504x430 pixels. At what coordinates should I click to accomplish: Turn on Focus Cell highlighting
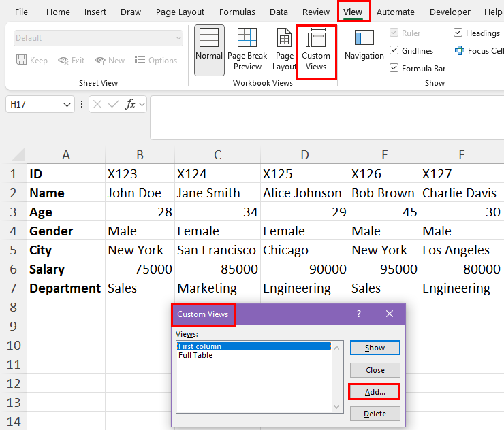click(479, 51)
